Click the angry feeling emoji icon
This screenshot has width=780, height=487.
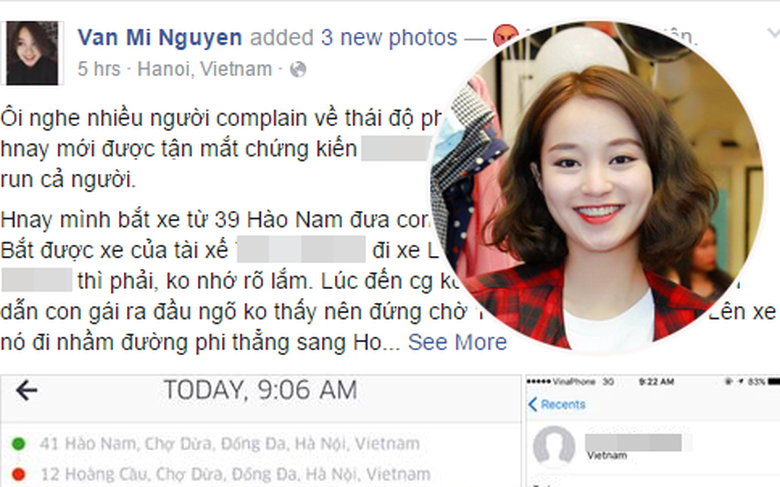pos(503,37)
